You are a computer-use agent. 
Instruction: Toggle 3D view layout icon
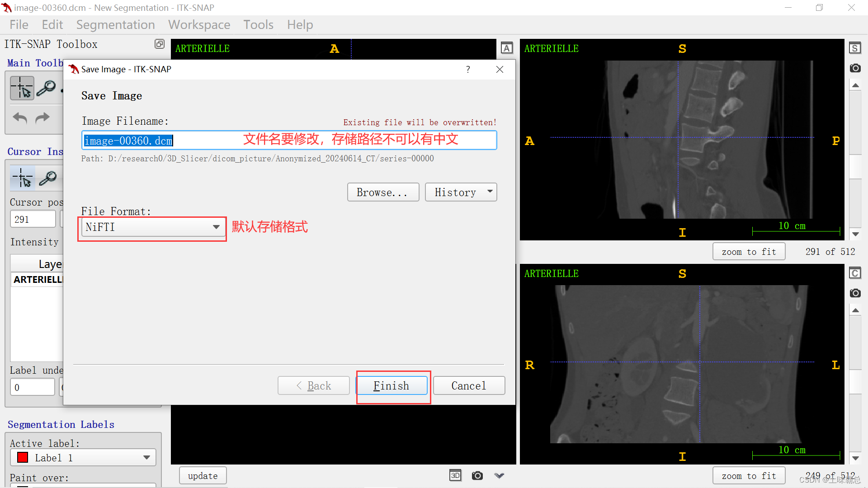(x=455, y=475)
